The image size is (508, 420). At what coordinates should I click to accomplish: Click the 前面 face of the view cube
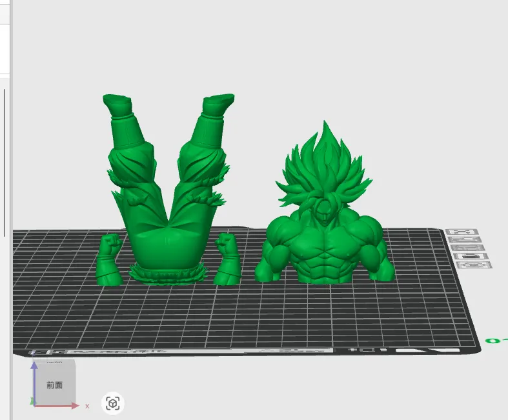54,385
